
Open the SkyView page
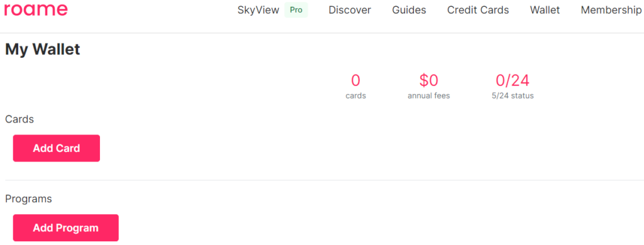pyautogui.click(x=258, y=10)
